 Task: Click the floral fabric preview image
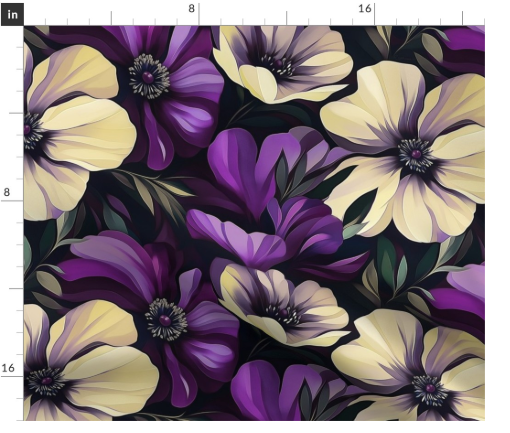(254, 223)
